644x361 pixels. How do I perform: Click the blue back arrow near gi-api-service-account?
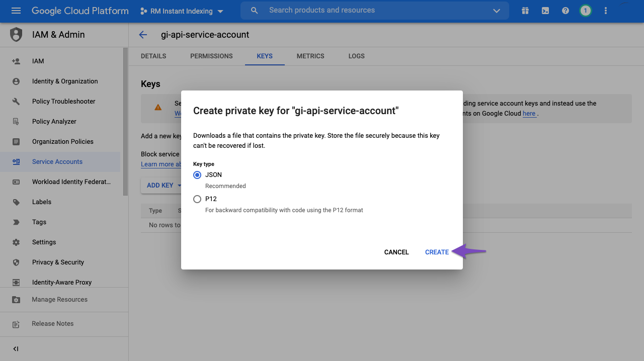click(143, 35)
